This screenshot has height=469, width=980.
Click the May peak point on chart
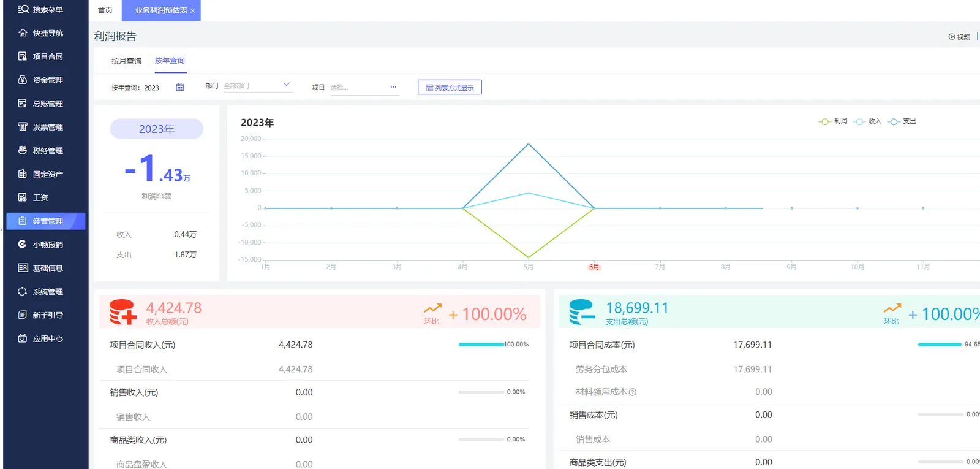tap(529, 143)
